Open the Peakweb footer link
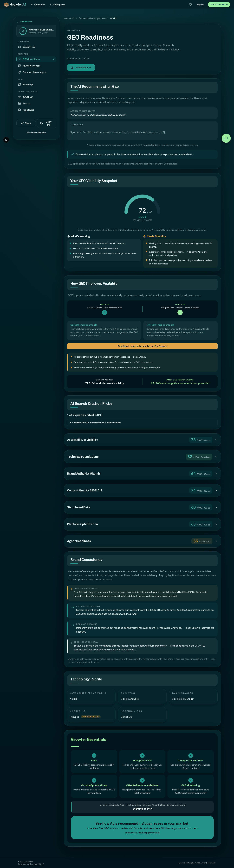234x868 pixels. 201,863
